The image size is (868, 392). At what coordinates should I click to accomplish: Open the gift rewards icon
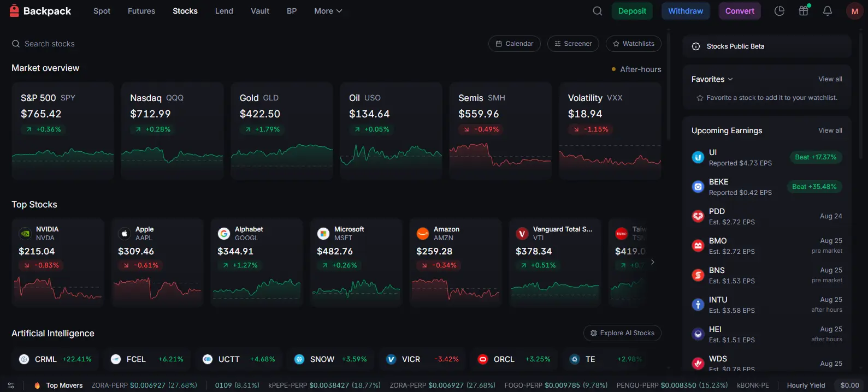pyautogui.click(x=804, y=11)
